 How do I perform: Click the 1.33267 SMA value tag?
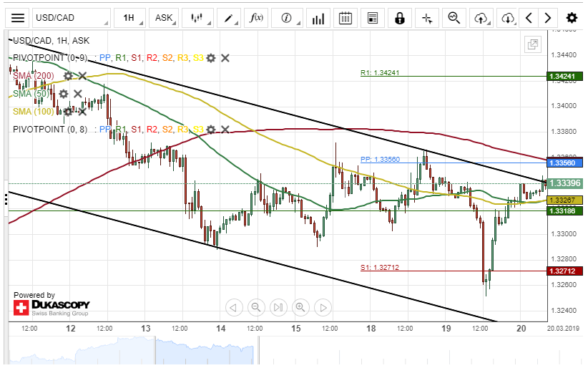(x=564, y=200)
